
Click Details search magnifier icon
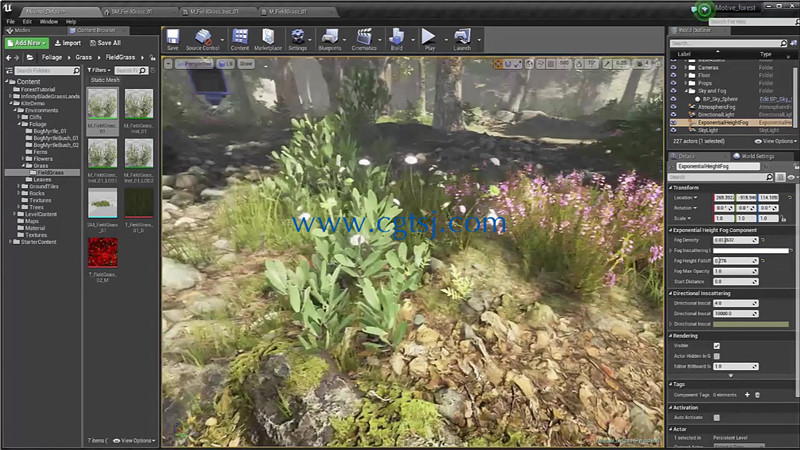point(769,177)
